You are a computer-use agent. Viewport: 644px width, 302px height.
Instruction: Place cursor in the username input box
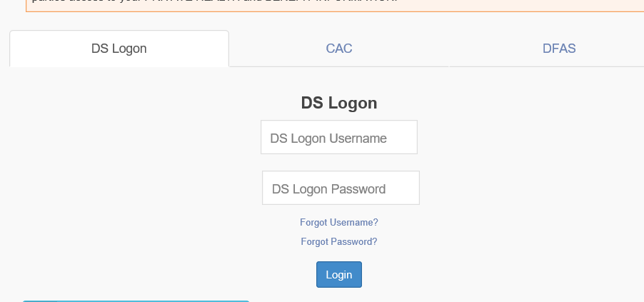tap(338, 138)
